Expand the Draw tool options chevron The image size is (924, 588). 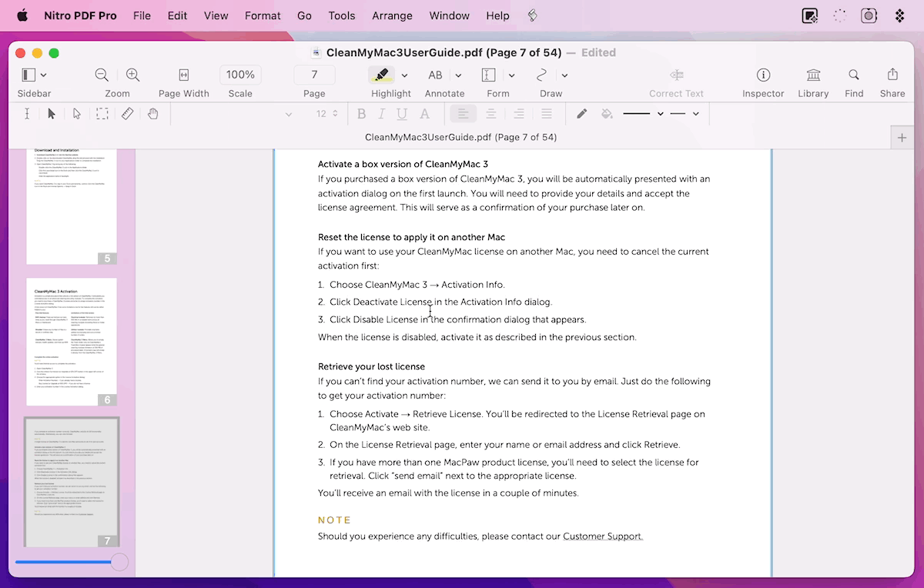(x=564, y=75)
